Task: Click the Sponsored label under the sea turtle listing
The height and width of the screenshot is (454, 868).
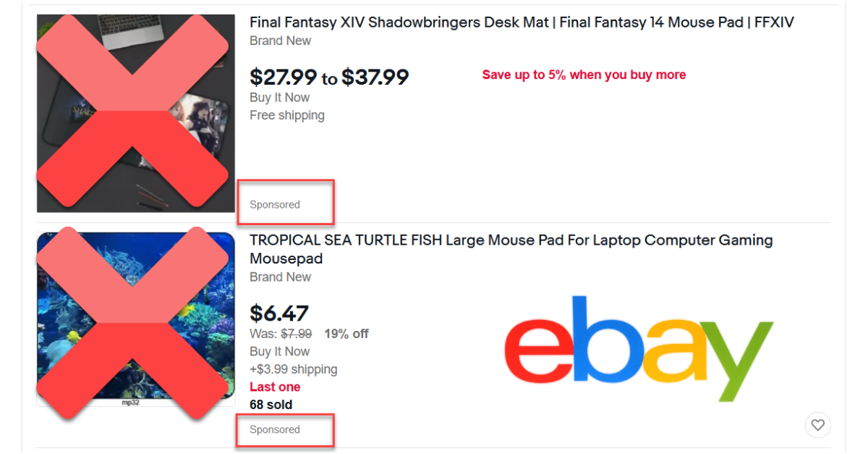Action: [275, 430]
